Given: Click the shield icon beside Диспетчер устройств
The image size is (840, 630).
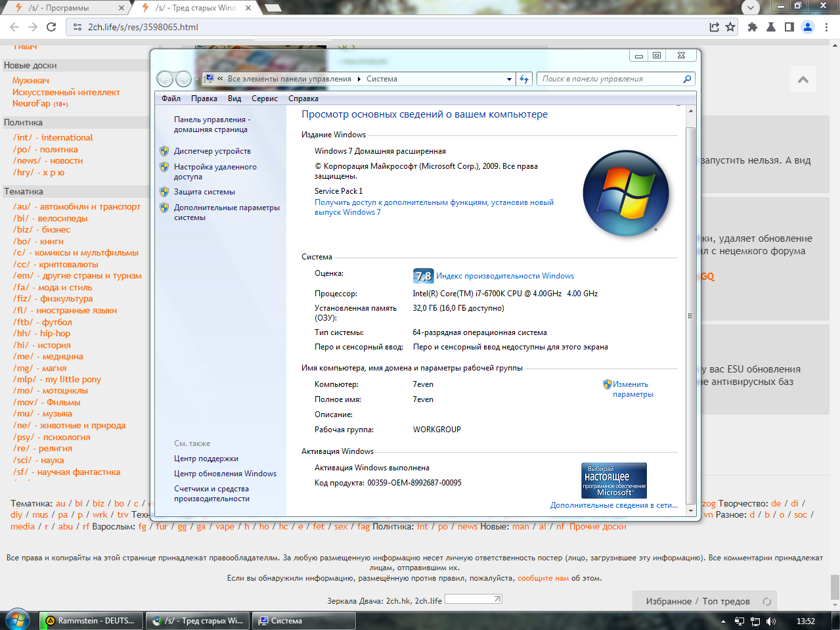Looking at the screenshot, I should tap(164, 151).
